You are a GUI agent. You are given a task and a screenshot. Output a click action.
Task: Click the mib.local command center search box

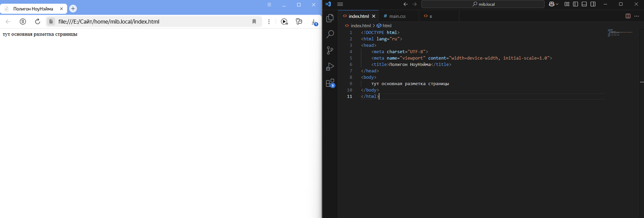(483, 4)
